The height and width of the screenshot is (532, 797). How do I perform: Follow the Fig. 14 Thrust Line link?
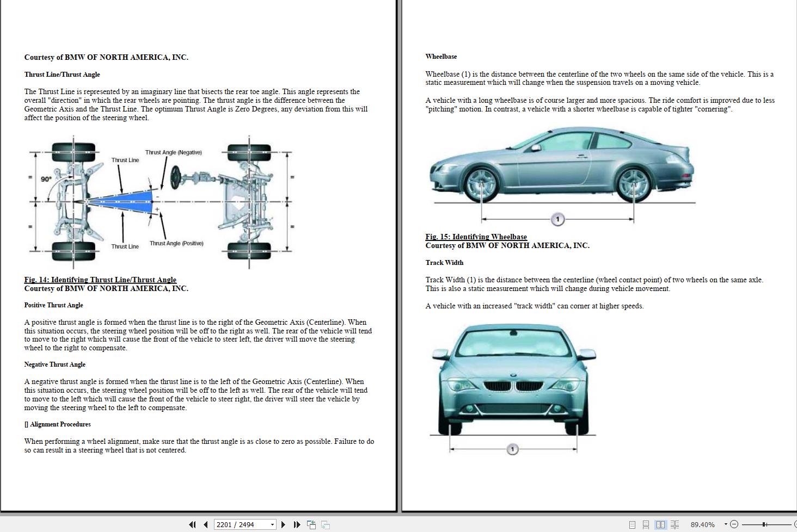(x=100, y=279)
